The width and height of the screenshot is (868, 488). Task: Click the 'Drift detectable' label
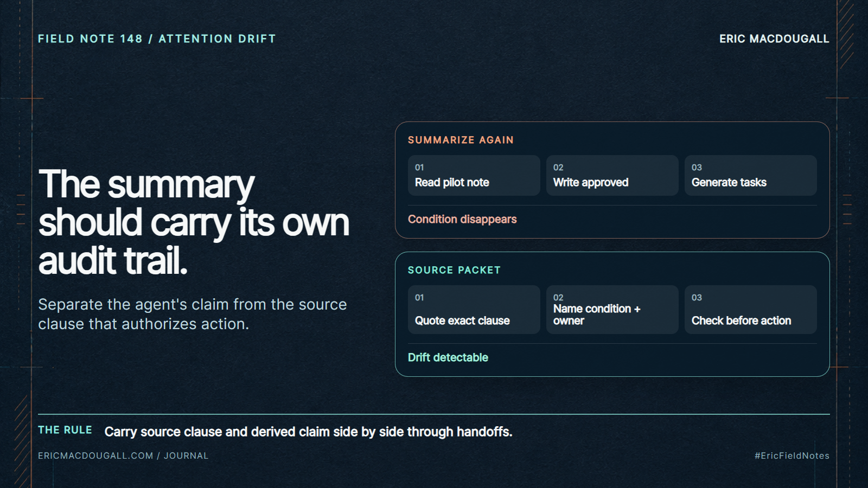point(448,357)
